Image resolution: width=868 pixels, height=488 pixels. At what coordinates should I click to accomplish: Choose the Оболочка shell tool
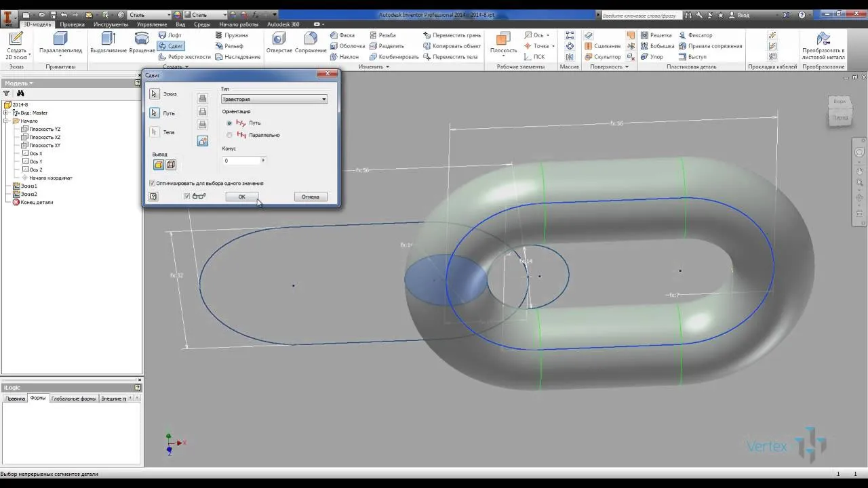pos(347,46)
